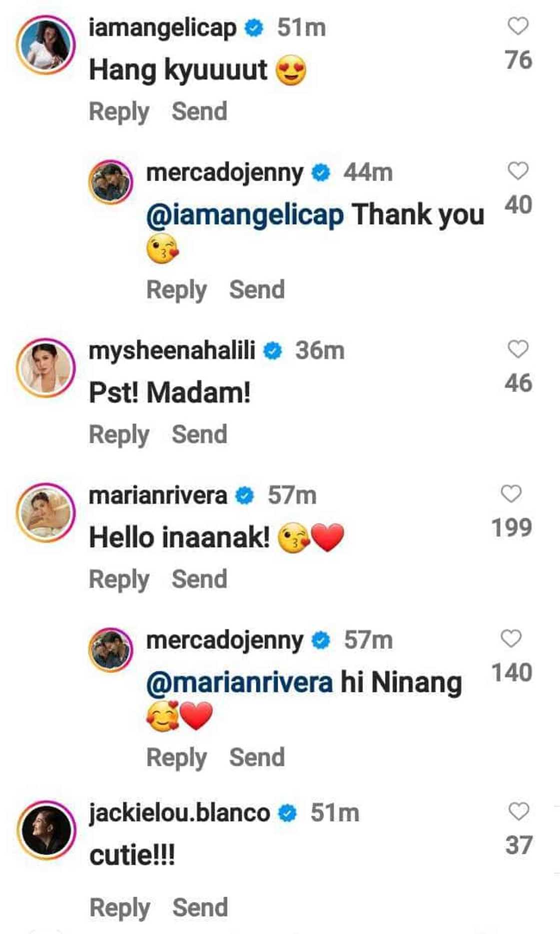Click mysheenahalili's blue checkmark icon

pyautogui.click(x=273, y=352)
